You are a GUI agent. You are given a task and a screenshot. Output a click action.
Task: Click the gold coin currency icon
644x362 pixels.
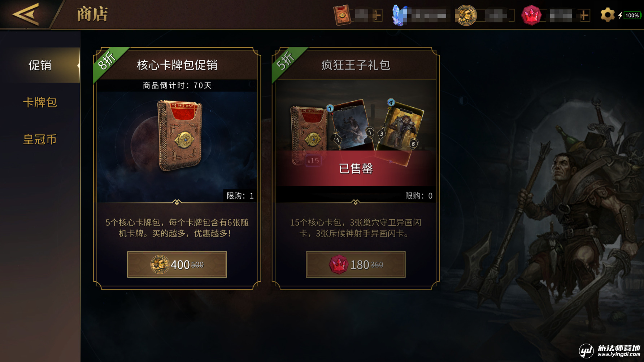point(466,15)
